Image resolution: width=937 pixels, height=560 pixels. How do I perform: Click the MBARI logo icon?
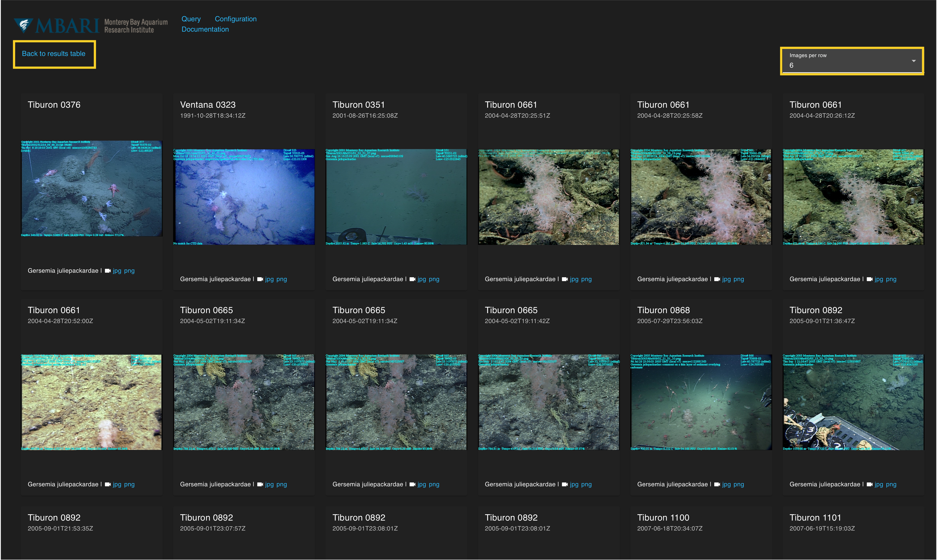tap(24, 25)
